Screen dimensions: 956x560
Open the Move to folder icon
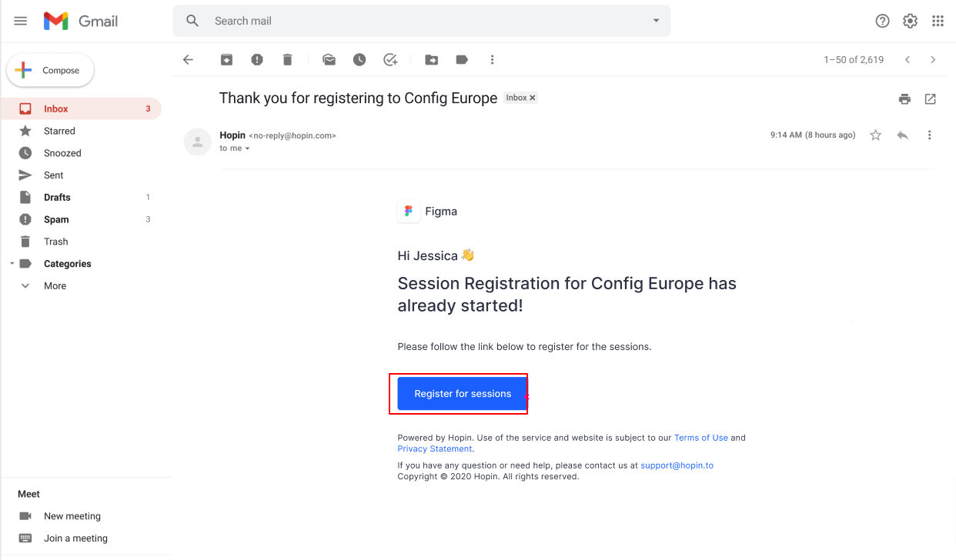432,59
